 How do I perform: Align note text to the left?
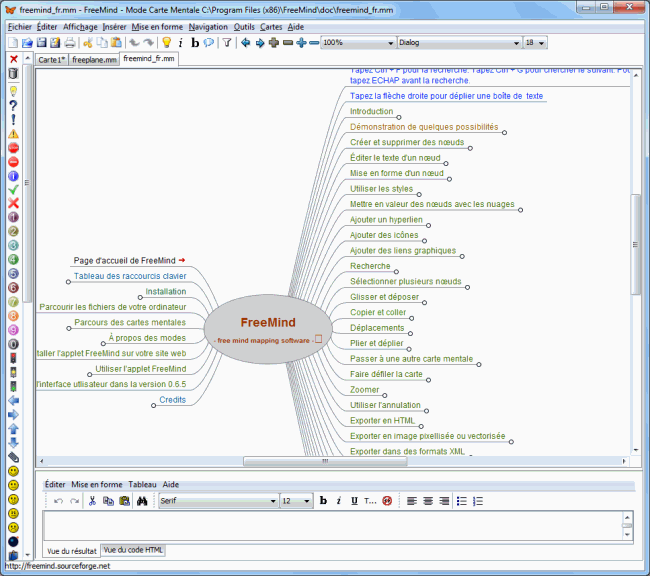(412, 501)
